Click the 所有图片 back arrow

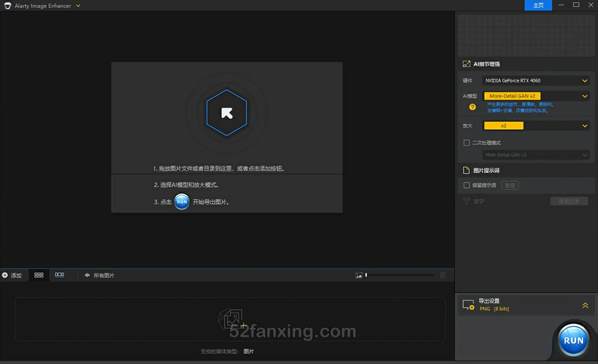(x=87, y=275)
